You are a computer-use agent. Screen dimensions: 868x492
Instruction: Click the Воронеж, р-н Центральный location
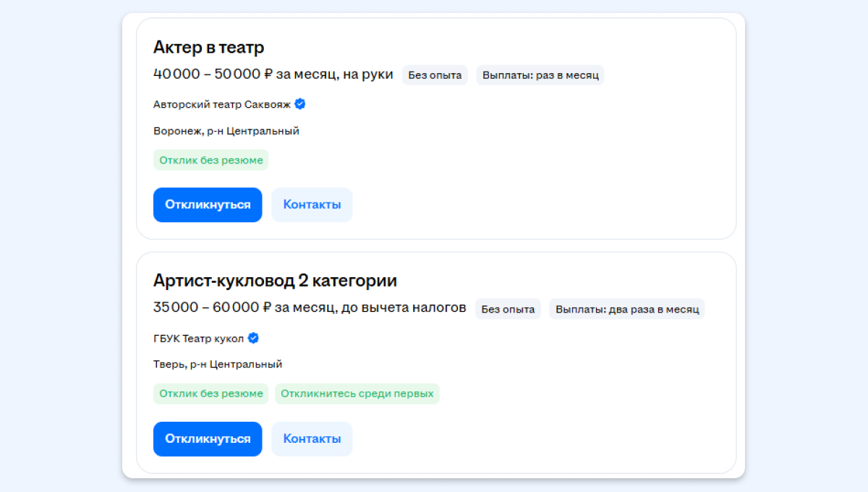[226, 131]
